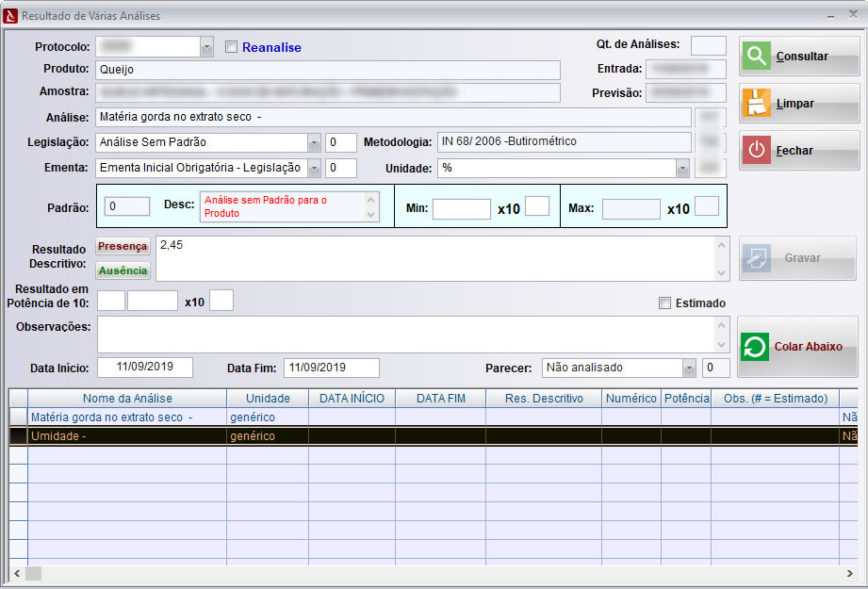Click the Potência de 10 mantissa field
Viewport: 868px width, 589px height.
coord(153,301)
